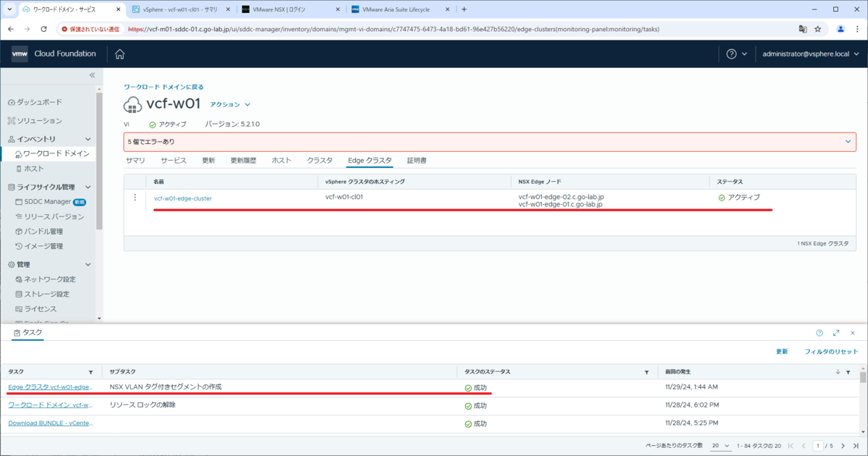Open ネットワーク設定 in navigation
Screen dimensions: 868x456
coord(50,279)
